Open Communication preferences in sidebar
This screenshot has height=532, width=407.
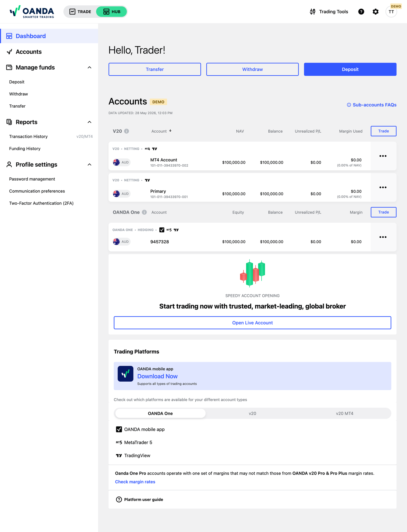coord(37,191)
